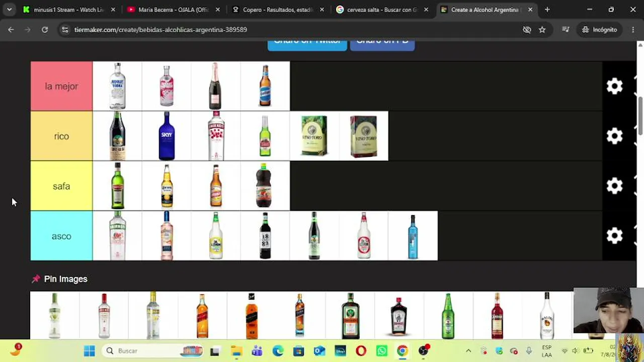Click the Task View taskbar icon
The width and height of the screenshot is (644, 362).
[215, 350]
